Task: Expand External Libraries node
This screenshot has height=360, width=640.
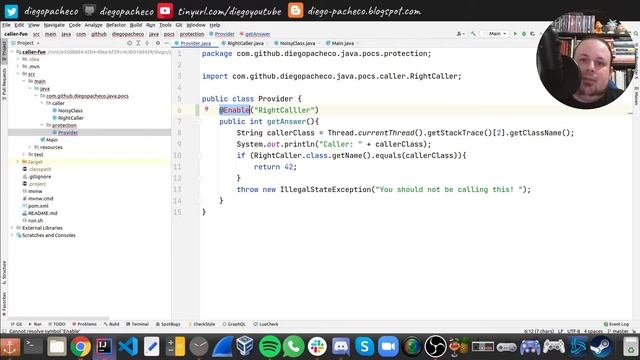Action: tap(12, 228)
